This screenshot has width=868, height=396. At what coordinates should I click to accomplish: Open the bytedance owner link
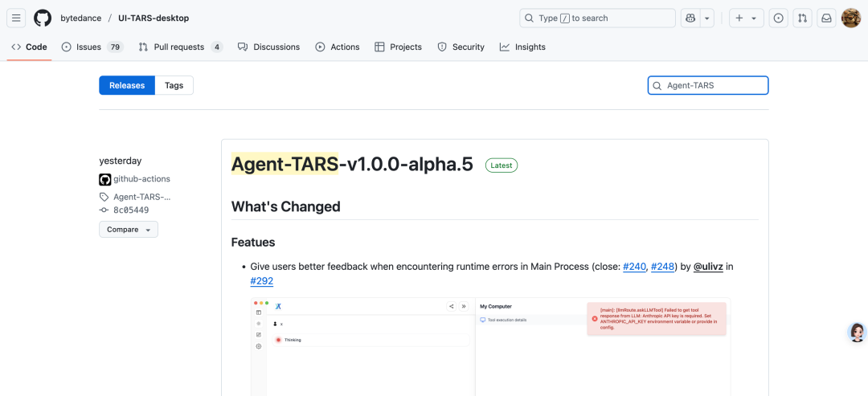[81, 18]
